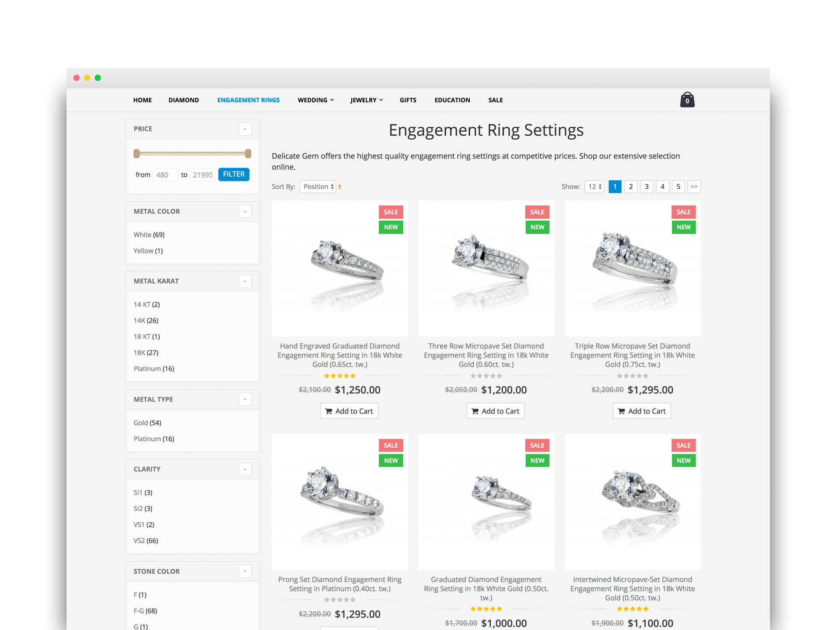Add Hand Engraved Graduated ring to cart

[x=349, y=411]
